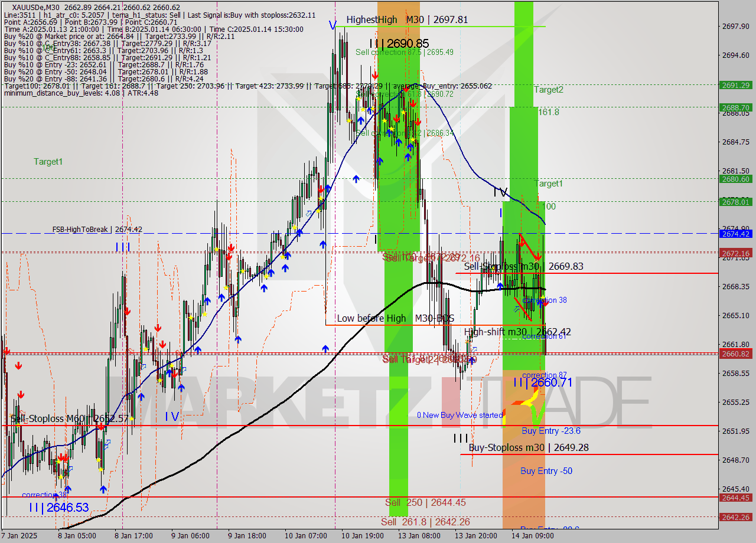Select the Target1 label on the left side

coord(48,161)
